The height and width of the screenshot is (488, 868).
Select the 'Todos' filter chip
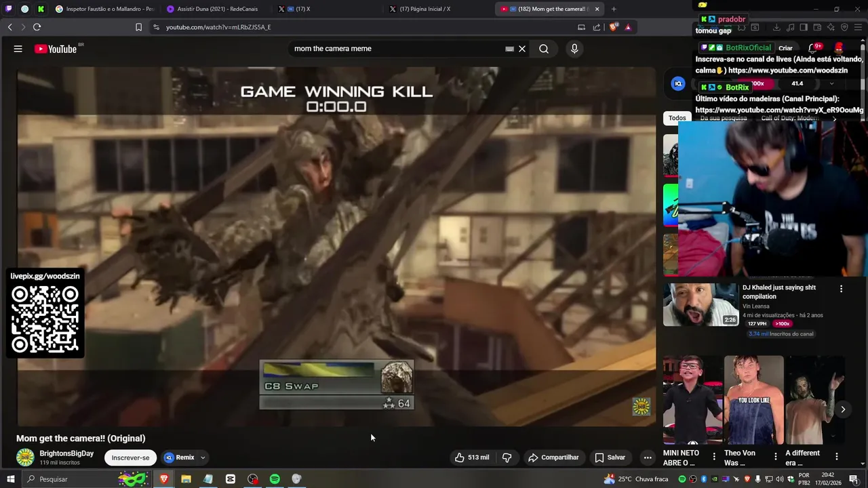pos(677,118)
